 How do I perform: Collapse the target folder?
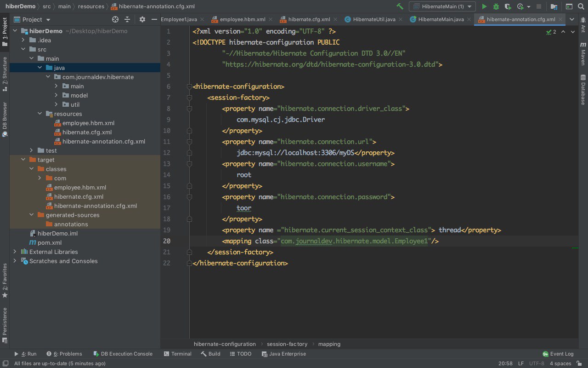23,160
